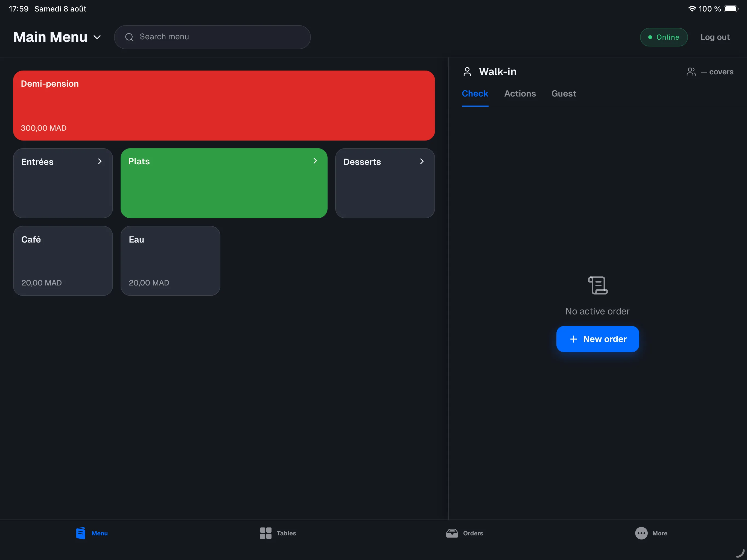Open the Orders tray icon

tap(452, 533)
